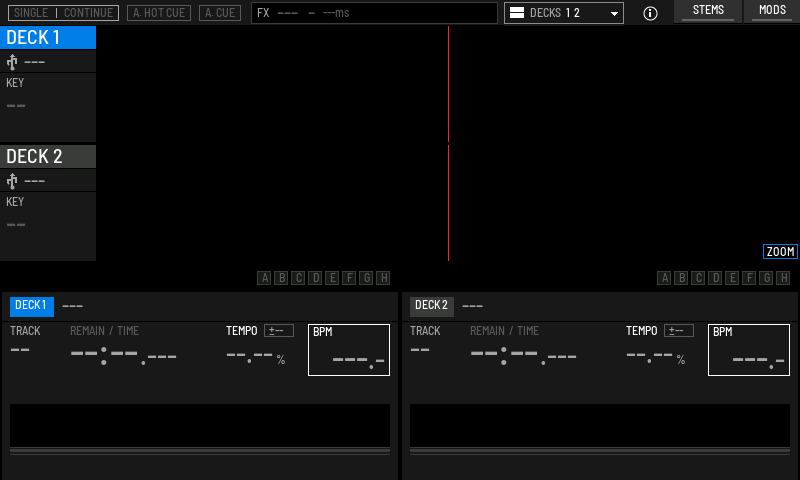Select hot cue E for Deck 1
Image resolution: width=800 pixels, height=480 pixels.
tap(332, 278)
